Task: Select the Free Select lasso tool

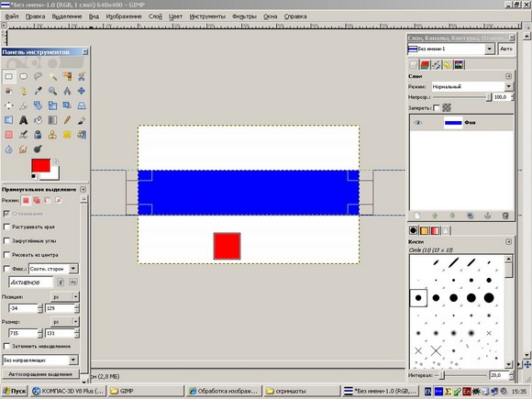Action: coord(38,76)
